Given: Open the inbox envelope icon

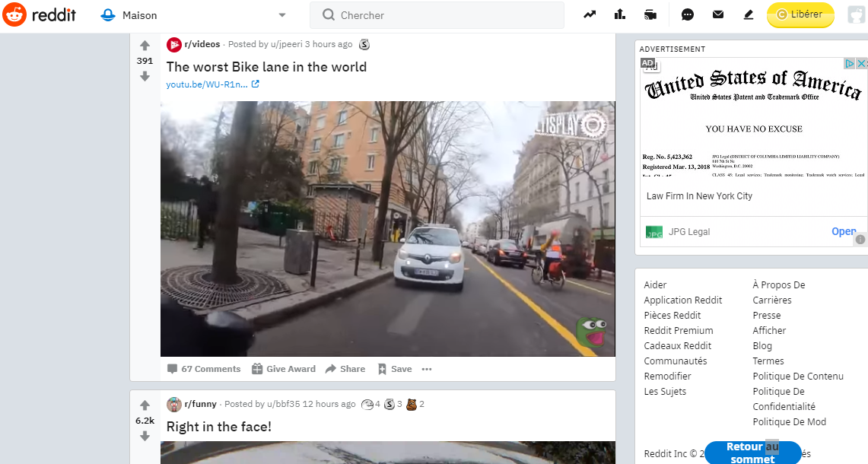Looking at the screenshot, I should point(717,14).
